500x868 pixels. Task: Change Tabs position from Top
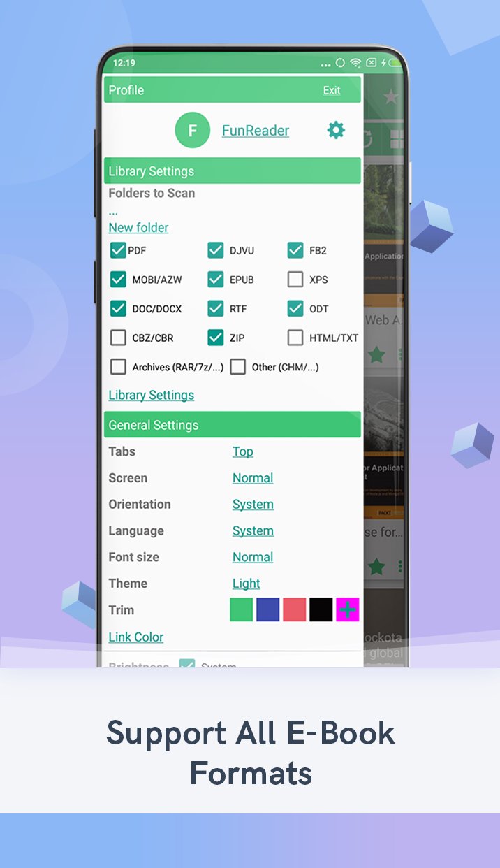click(242, 451)
